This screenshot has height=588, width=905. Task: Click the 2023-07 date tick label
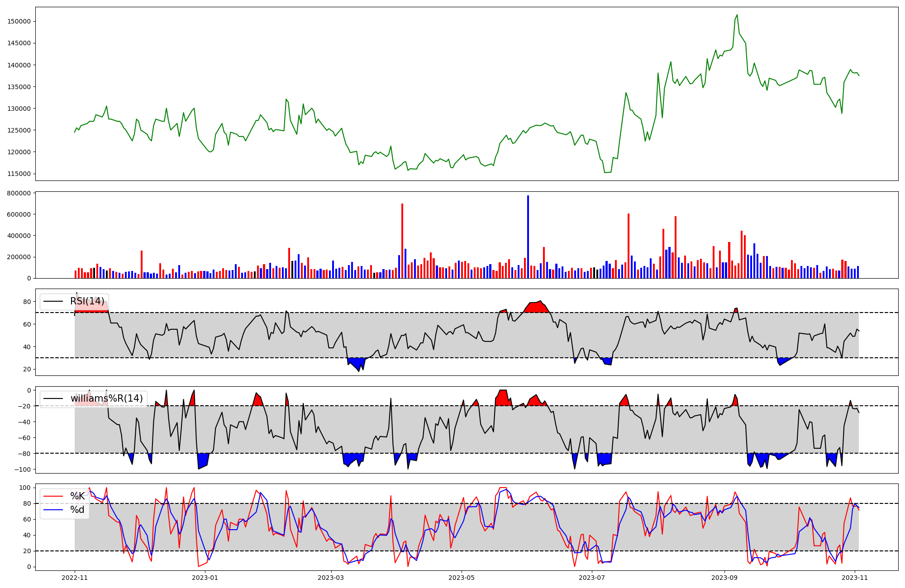click(592, 578)
